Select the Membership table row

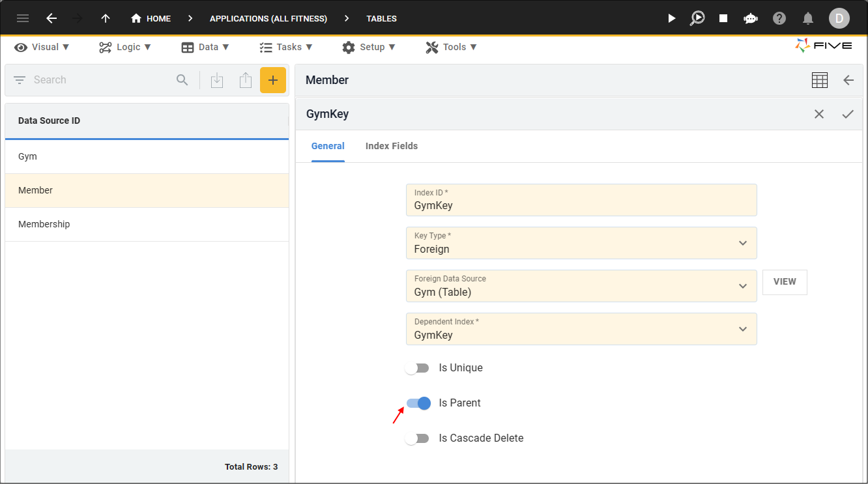coord(147,225)
